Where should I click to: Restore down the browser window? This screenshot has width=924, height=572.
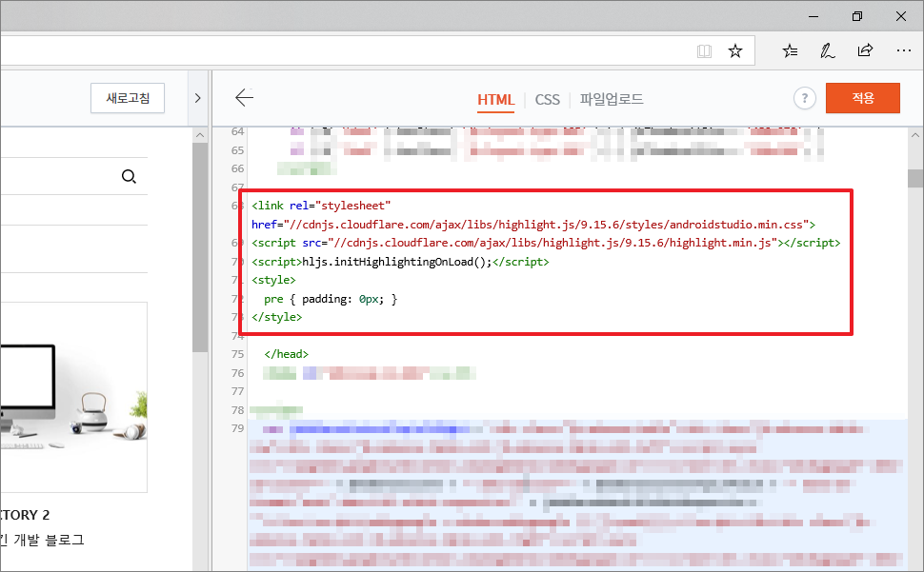857,16
